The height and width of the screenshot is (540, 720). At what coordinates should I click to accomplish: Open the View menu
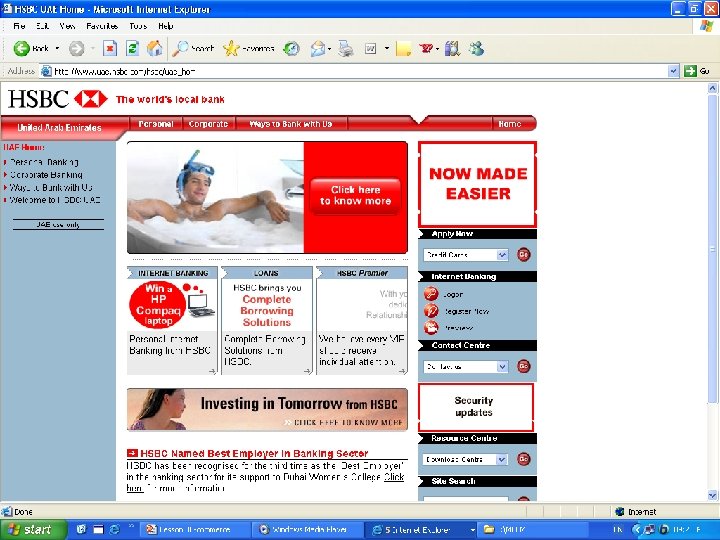pos(67,26)
